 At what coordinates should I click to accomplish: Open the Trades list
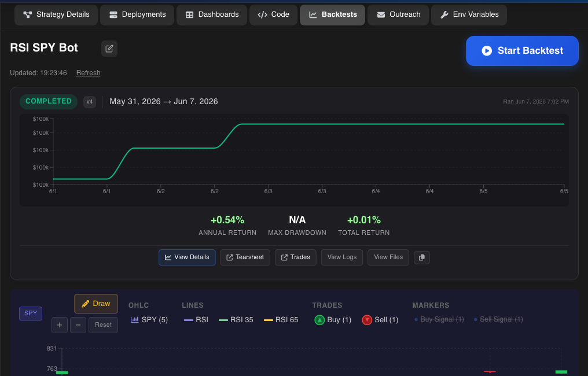(x=296, y=257)
